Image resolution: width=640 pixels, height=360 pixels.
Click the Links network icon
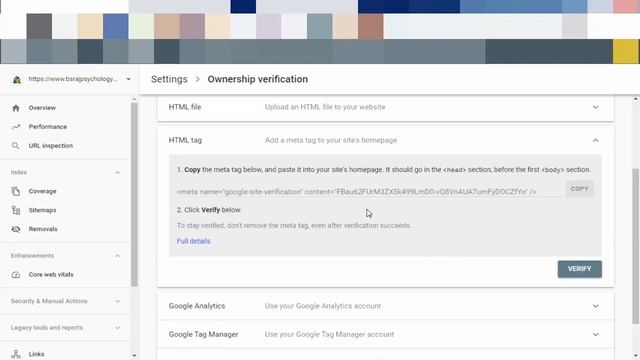pos(16,354)
